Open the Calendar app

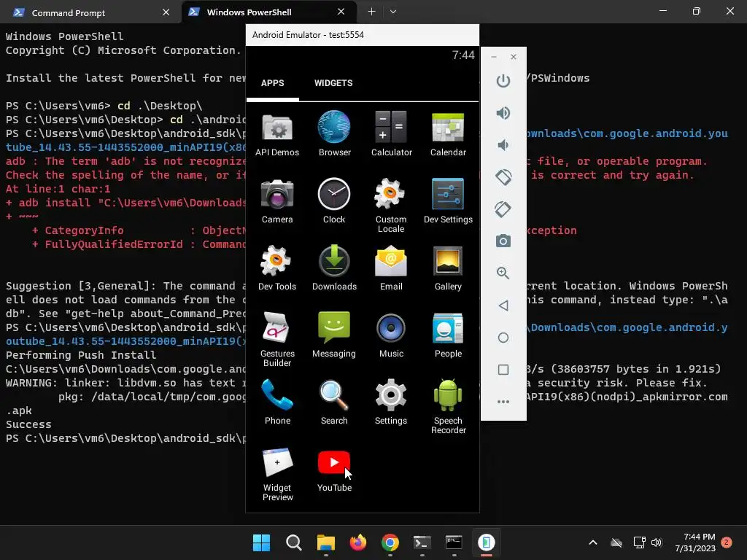point(448,134)
